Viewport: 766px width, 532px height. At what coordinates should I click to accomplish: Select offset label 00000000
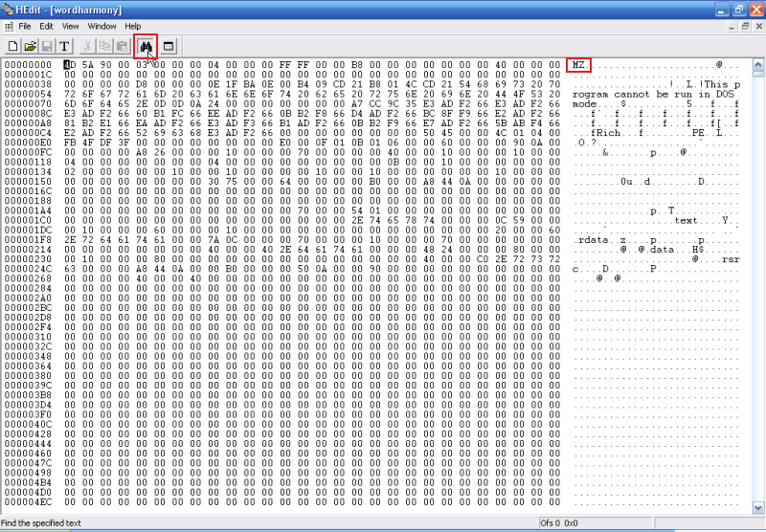point(28,65)
